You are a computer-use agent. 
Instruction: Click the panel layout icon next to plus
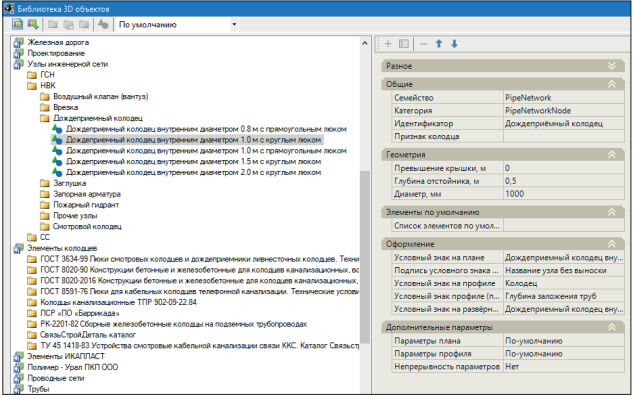point(404,44)
